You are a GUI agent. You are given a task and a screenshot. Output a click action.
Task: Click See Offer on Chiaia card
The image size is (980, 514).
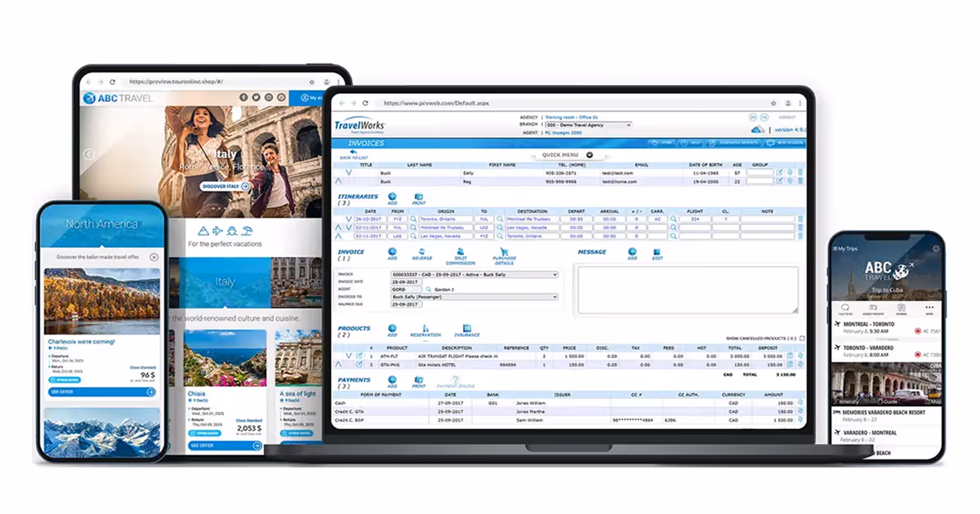tap(225, 446)
